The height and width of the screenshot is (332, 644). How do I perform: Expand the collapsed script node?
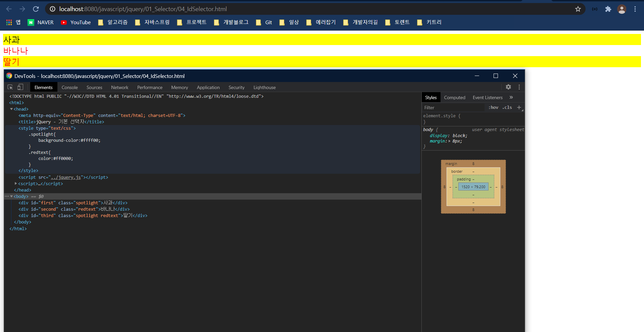16,183
